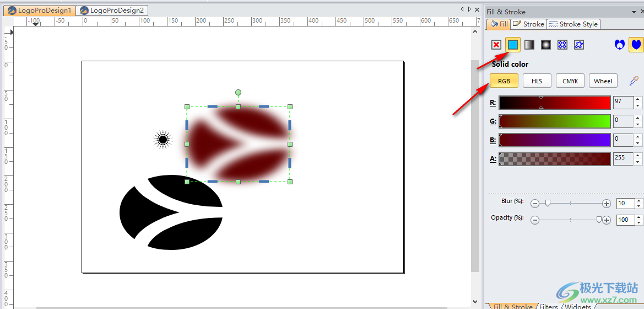This screenshot has height=309, width=644.
Task: Click the Blur value field showing 10
Action: pos(625,203)
